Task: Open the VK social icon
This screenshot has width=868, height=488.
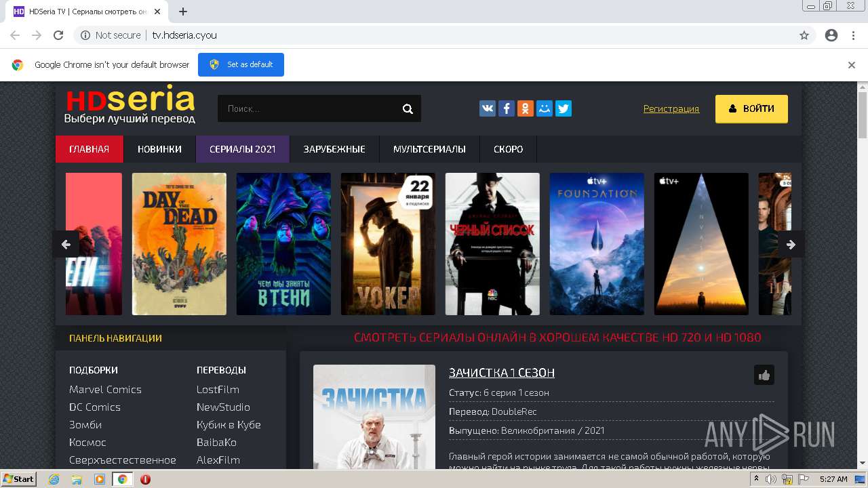Action: [488, 108]
